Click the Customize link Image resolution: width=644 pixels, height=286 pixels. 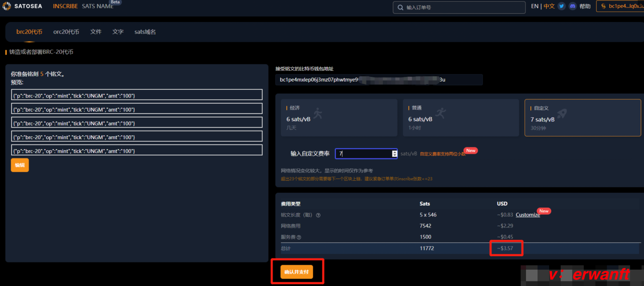click(528, 215)
